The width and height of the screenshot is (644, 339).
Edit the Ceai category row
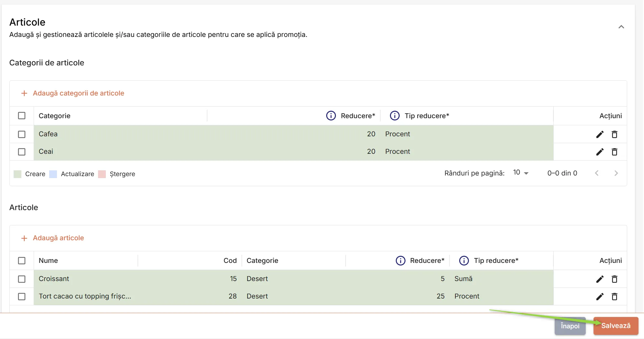[600, 152]
